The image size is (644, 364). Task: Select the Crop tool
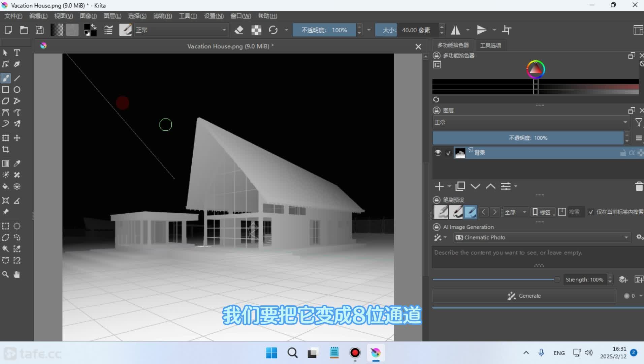pyautogui.click(x=6, y=149)
